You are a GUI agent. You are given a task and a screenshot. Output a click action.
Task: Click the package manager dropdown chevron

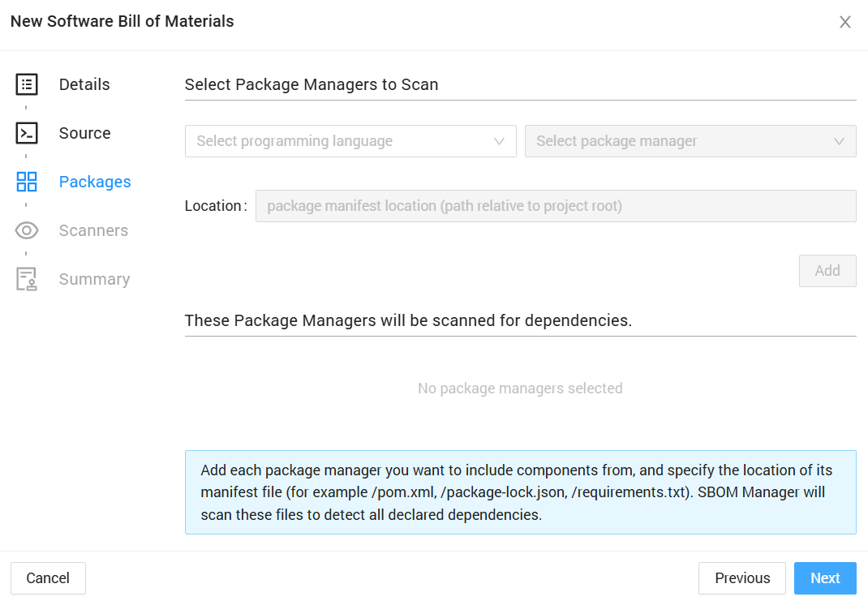839,140
